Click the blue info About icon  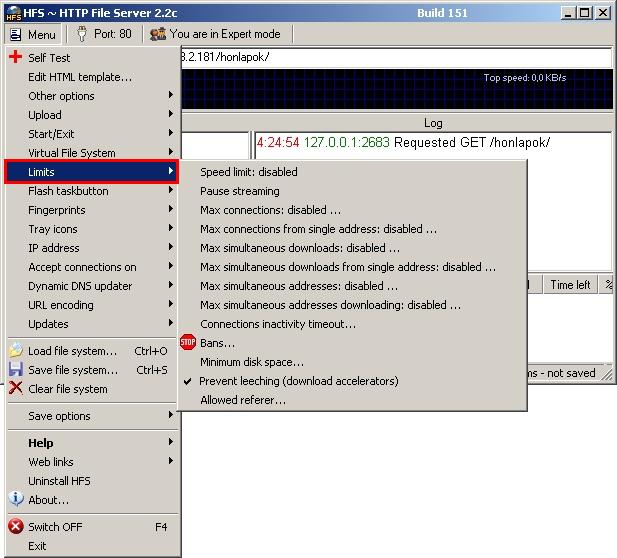[16, 499]
